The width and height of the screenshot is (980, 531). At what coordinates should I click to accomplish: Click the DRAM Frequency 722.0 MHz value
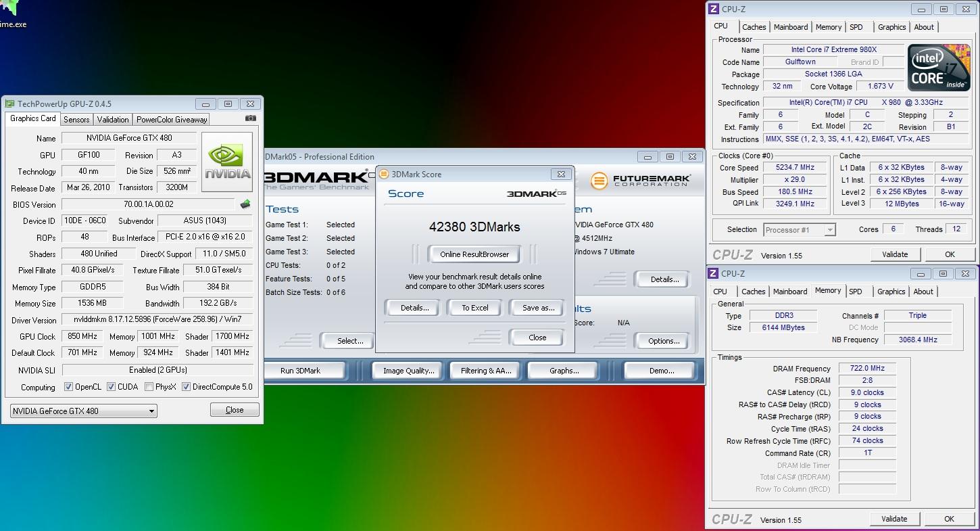[867, 369]
